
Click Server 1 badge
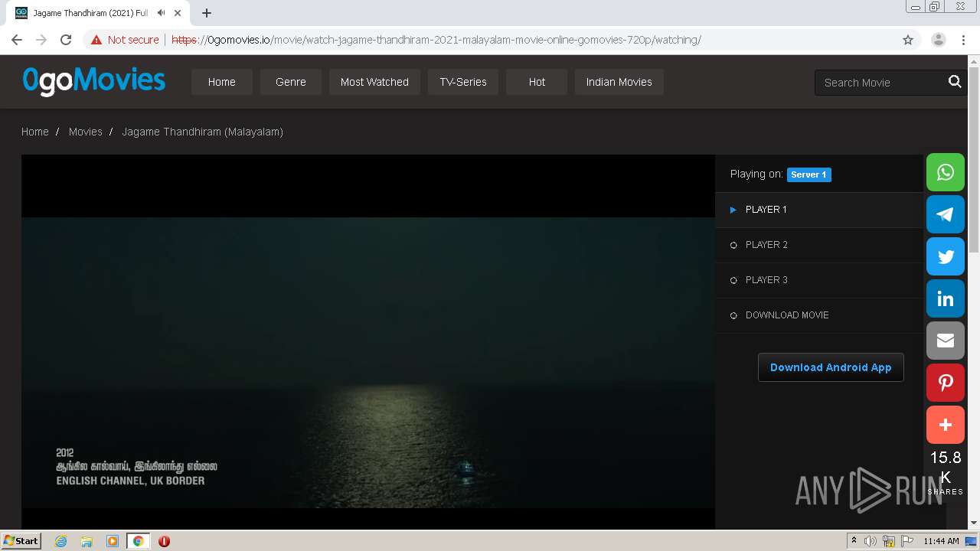tap(809, 174)
